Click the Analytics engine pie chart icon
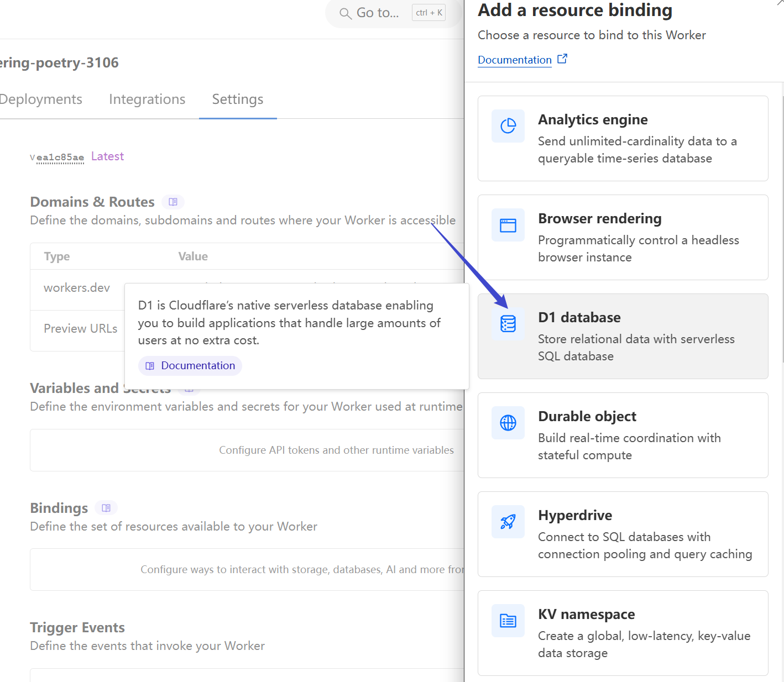Screen dimensions: 784x682 [x=508, y=126]
